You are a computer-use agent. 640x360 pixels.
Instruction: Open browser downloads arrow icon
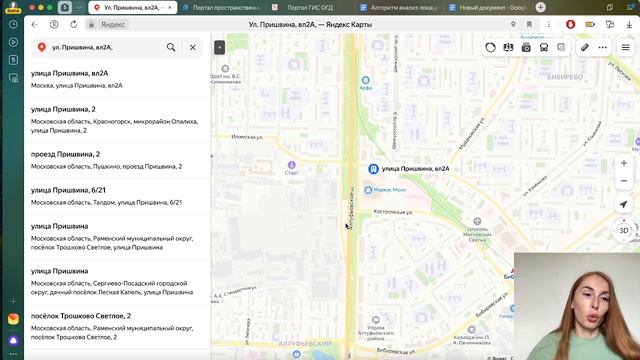coord(629,24)
